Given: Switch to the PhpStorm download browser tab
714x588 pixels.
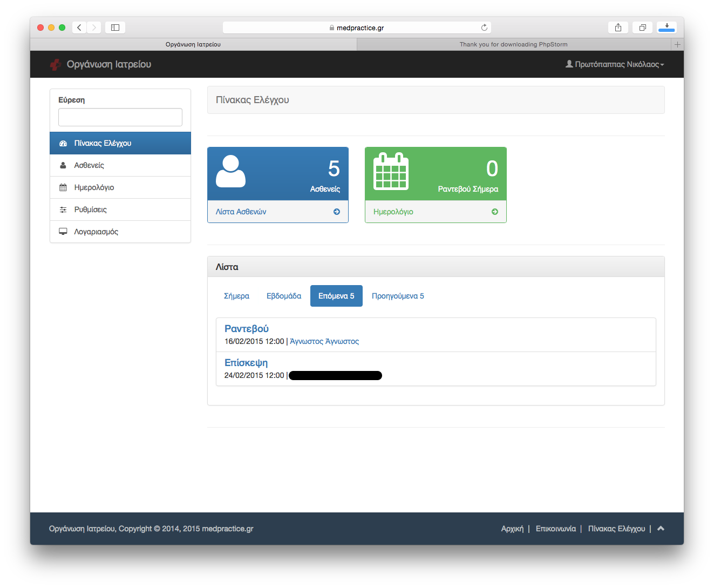Looking at the screenshot, I should coord(513,44).
